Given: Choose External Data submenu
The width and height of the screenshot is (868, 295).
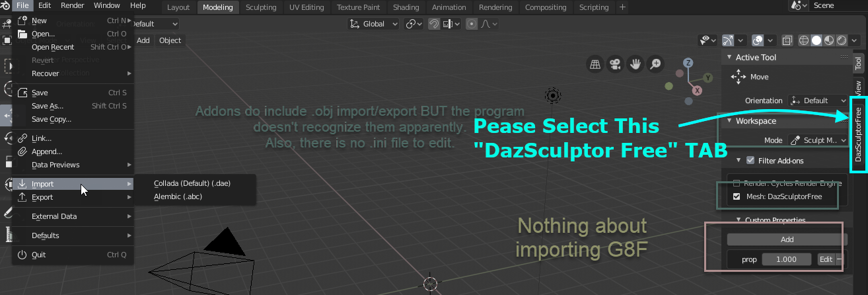Looking at the screenshot, I should [x=73, y=216].
